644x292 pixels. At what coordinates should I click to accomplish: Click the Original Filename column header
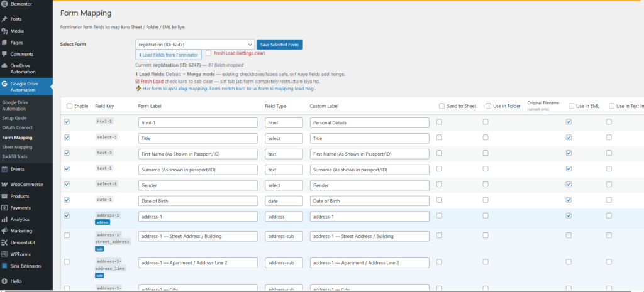543,103
